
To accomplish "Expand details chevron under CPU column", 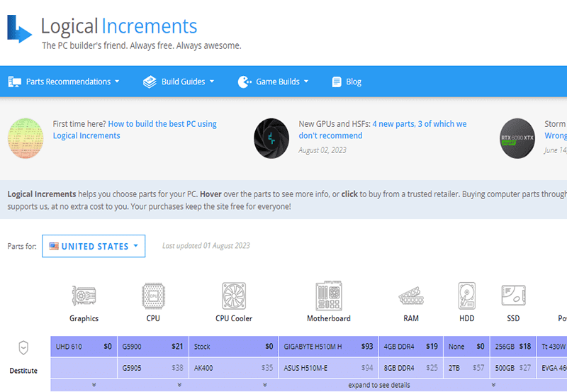I will (x=179, y=385).
